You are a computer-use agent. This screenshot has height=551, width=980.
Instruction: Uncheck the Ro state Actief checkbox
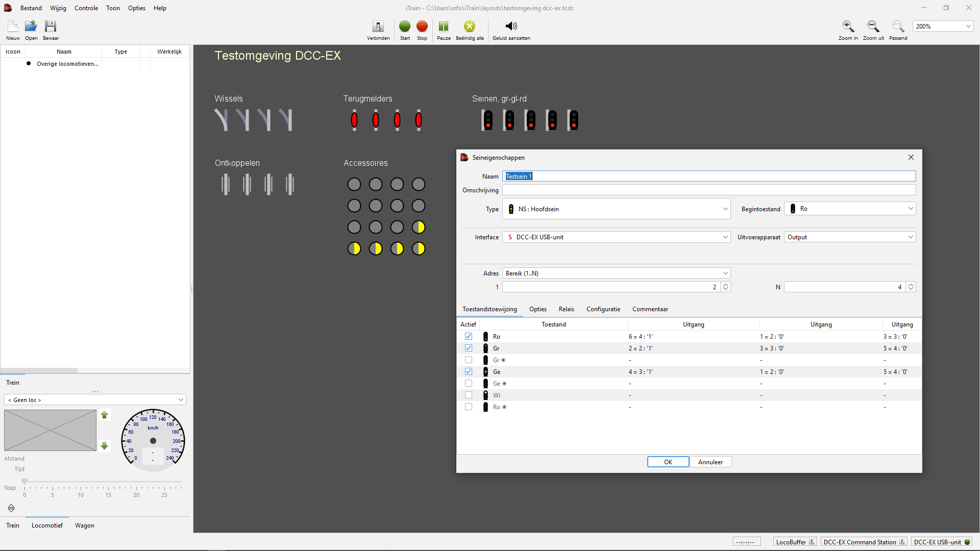pyautogui.click(x=469, y=337)
